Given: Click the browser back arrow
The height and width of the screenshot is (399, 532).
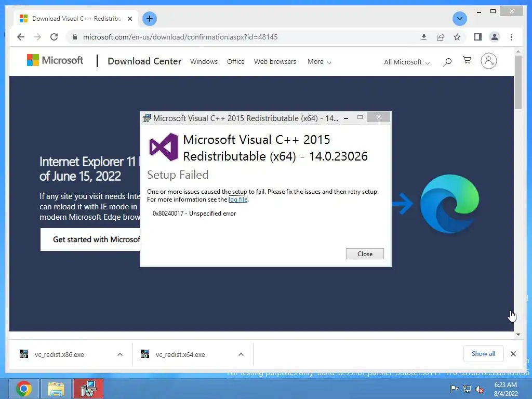Looking at the screenshot, I should [21, 37].
